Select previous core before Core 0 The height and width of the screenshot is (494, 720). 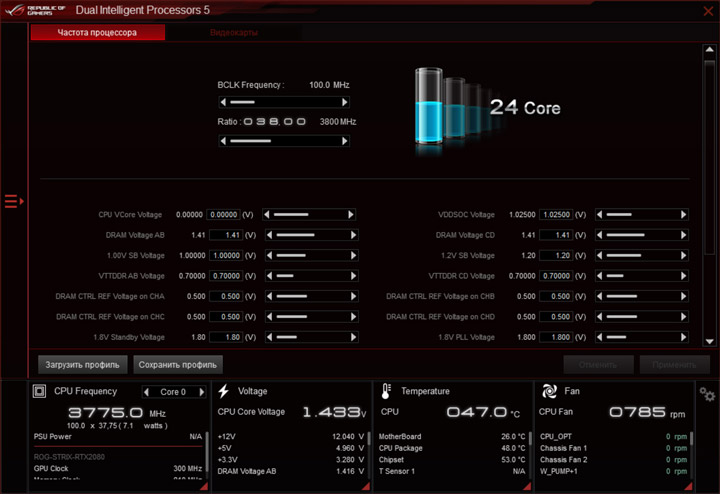146,392
